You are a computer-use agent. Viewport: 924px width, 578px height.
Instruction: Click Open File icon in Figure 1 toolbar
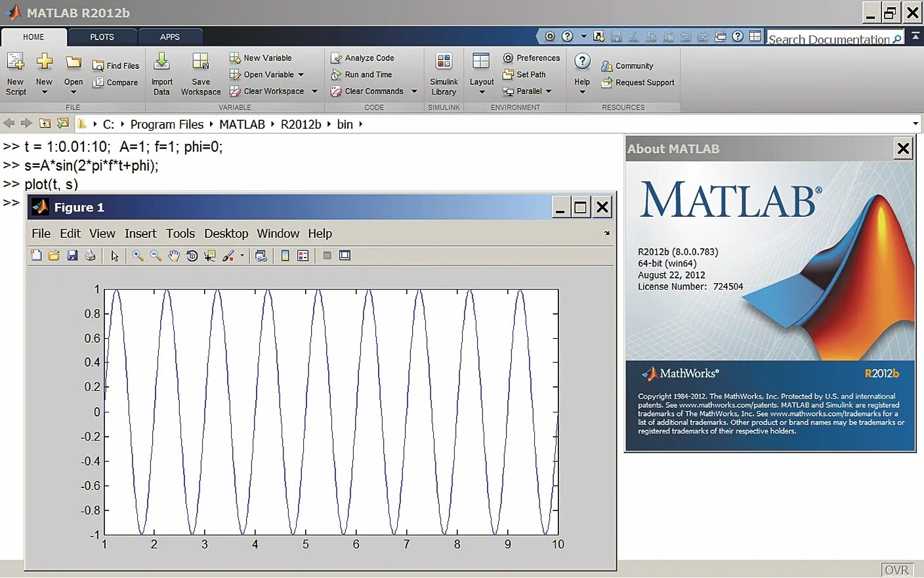pyautogui.click(x=54, y=256)
